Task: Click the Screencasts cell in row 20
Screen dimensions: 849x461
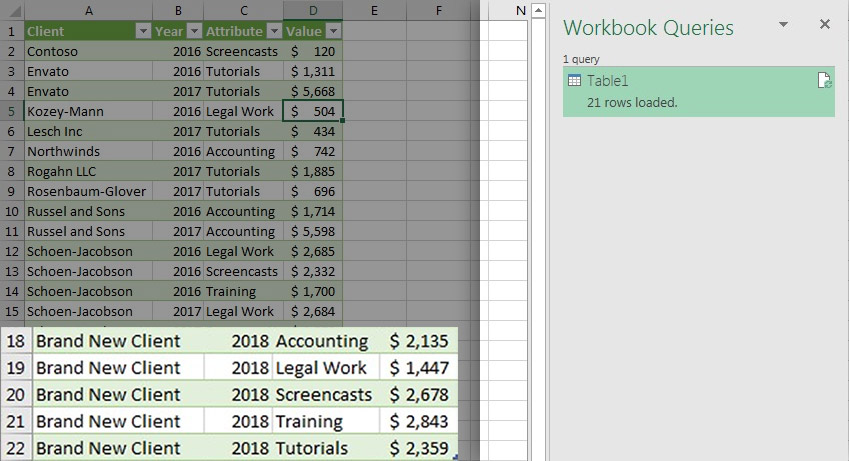Action: pyautogui.click(x=325, y=394)
